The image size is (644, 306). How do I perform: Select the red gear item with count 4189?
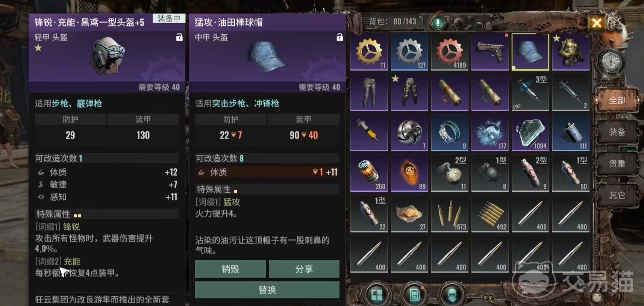tap(450, 52)
